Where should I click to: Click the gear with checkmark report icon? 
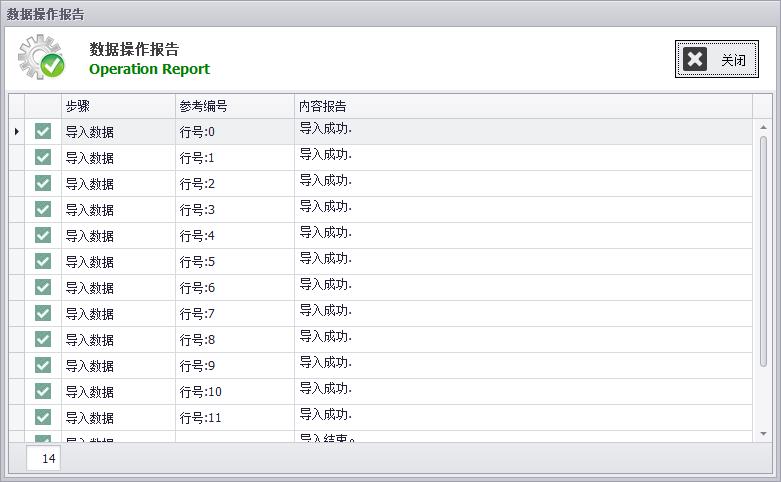(41, 57)
